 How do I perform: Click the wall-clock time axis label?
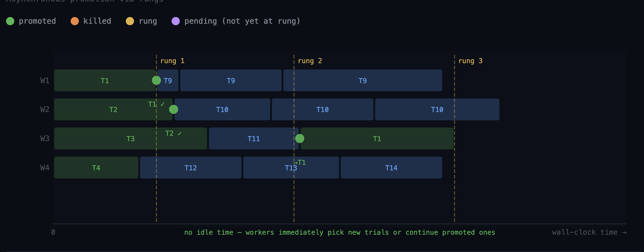589,232
